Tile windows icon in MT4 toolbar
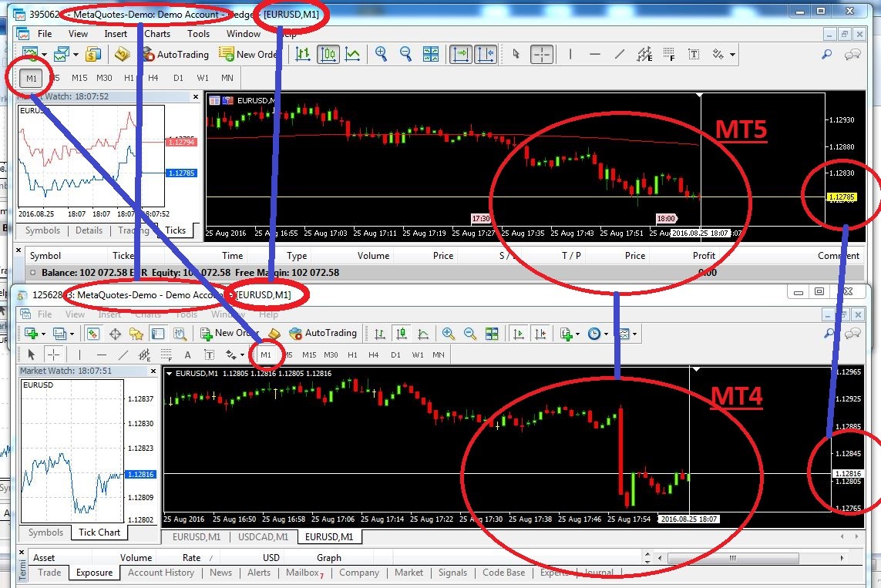This screenshot has height=588, width=881. 492,334
